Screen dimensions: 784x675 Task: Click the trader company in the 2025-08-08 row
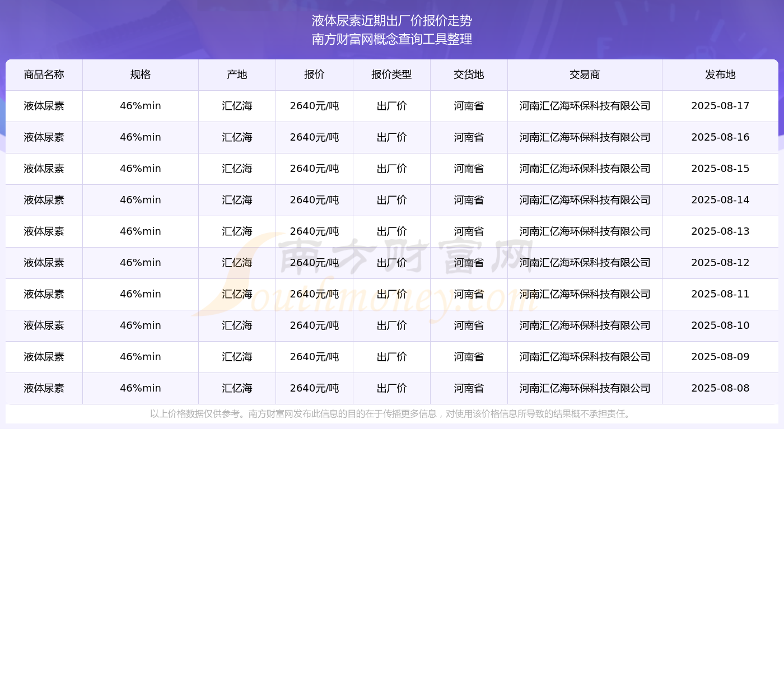585,388
